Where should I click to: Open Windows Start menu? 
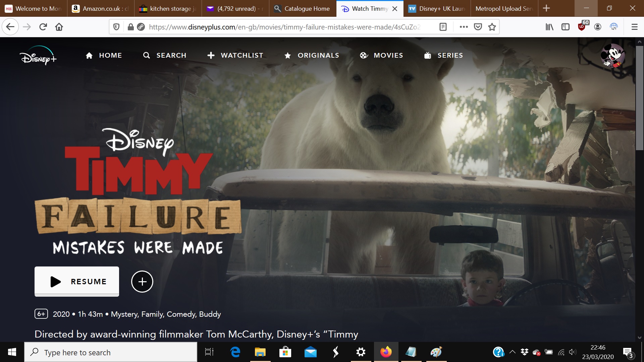tap(12, 352)
